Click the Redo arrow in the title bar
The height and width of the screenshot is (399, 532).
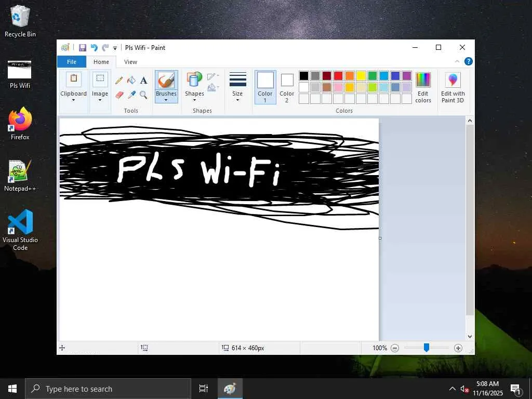105,47
